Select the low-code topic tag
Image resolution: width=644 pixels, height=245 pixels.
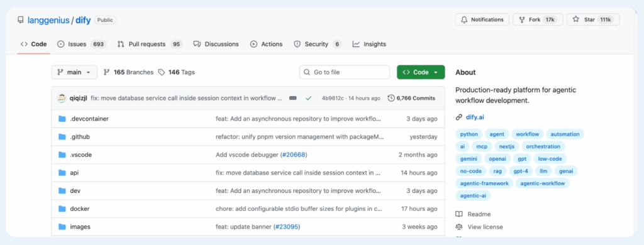point(550,158)
